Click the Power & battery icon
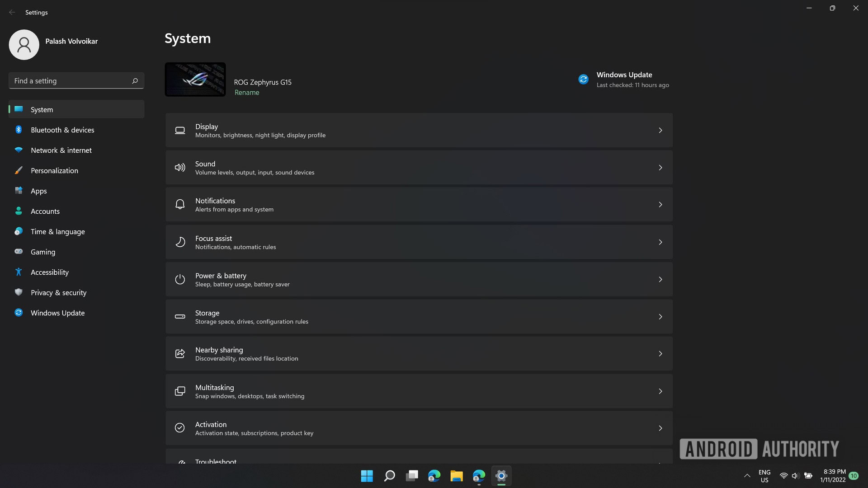868x488 pixels. coord(180,279)
